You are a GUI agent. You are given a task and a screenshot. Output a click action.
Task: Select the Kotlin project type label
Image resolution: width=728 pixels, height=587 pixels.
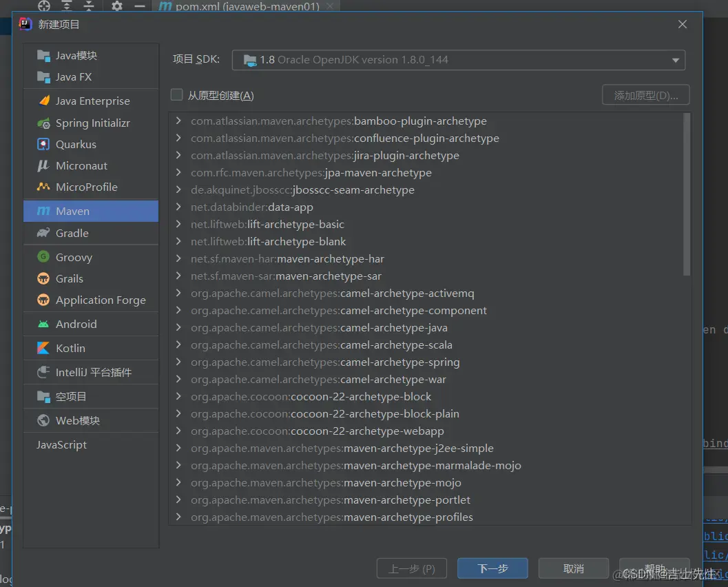[x=70, y=349]
